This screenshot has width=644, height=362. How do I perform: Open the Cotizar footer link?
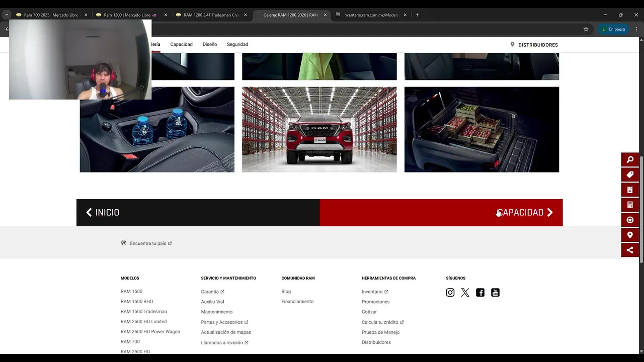tap(369, 312)
